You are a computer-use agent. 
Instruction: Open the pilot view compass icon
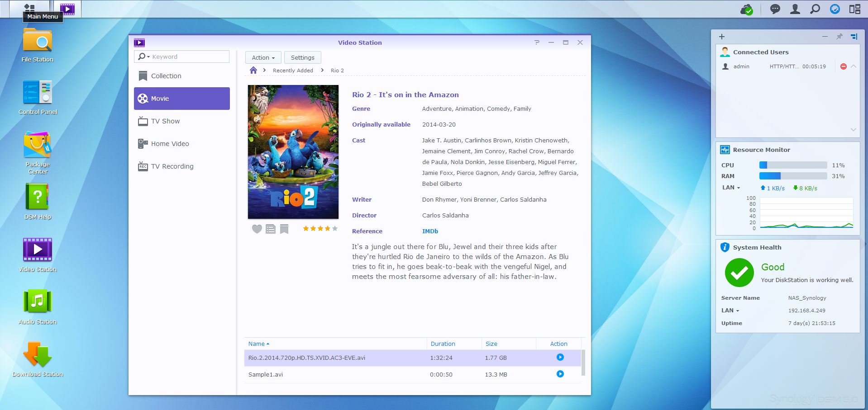[835, 9]
